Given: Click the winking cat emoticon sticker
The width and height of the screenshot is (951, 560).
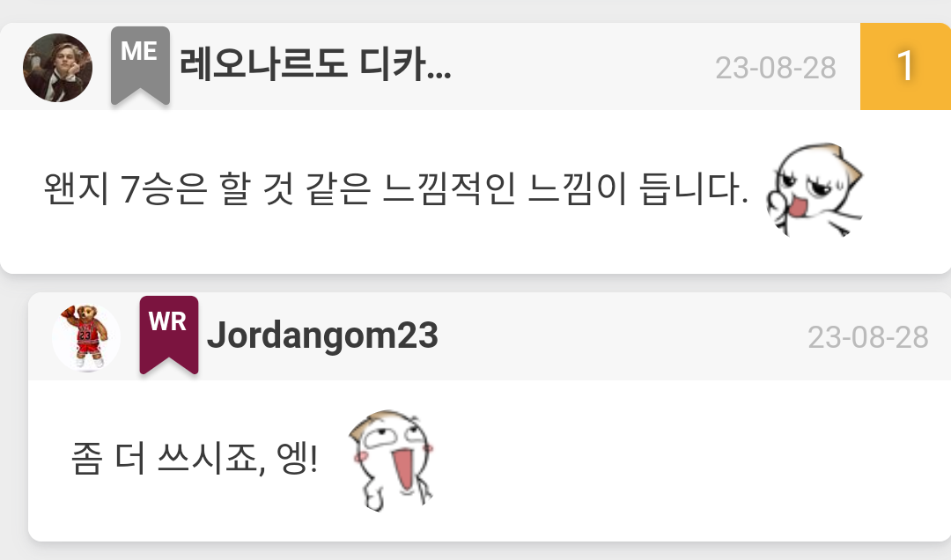Looking at the screenshot, I should click(x=815, y=190).
